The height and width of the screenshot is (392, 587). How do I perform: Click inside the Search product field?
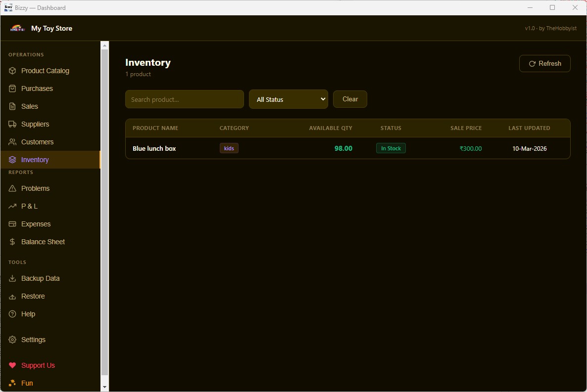(x=184, y=99)
